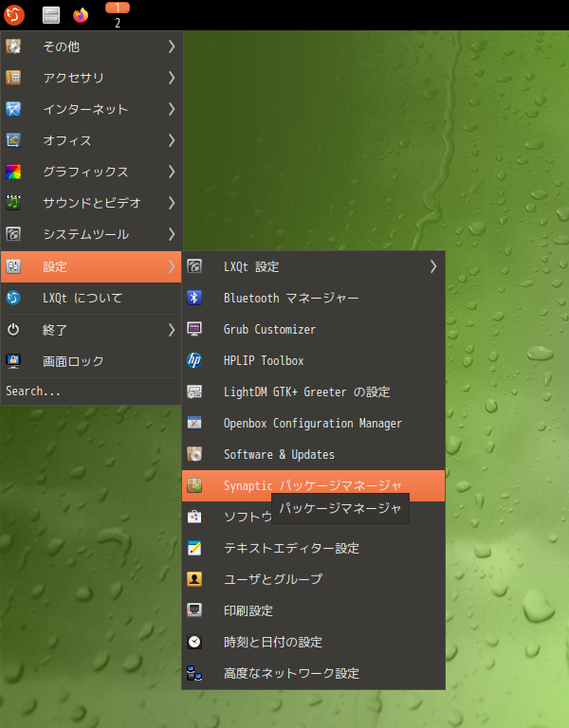This screenshot has width=569, height=728.
Task: Open Software & Updates entry
Action: coord(313,454)
